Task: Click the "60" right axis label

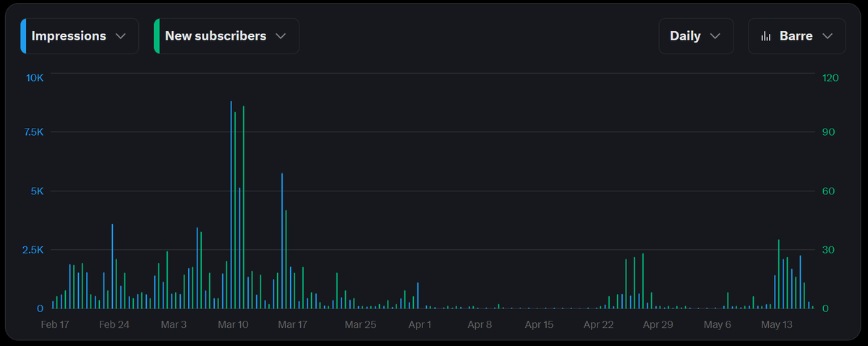Action: [x=829, y=191]
